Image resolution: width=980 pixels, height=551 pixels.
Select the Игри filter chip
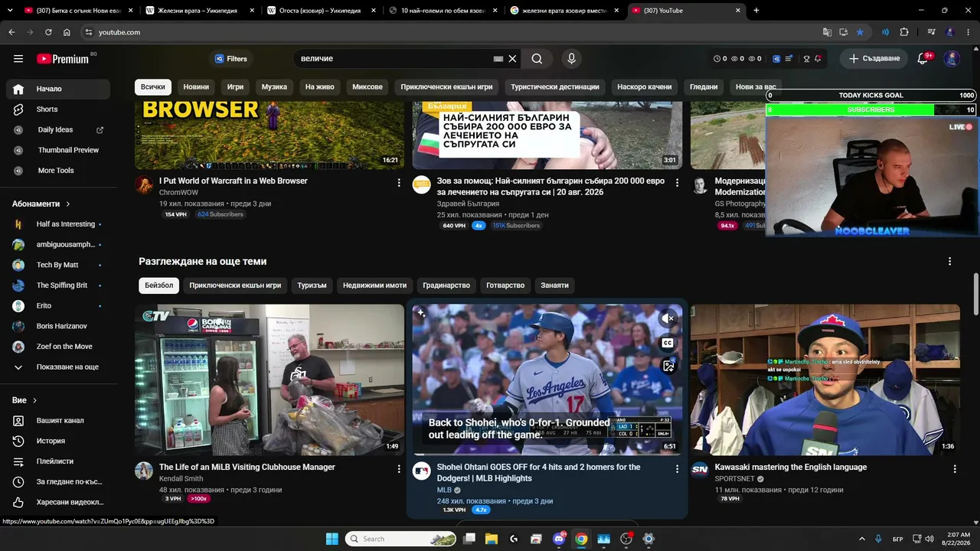click(235, 87)
